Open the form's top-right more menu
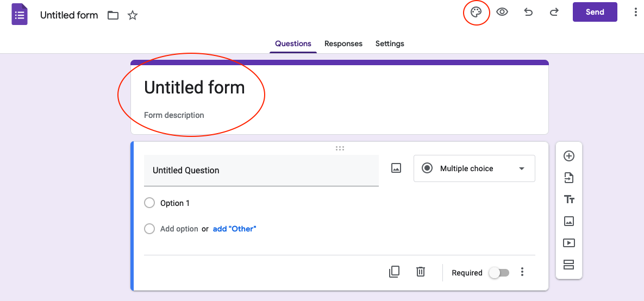 (635, 12)
